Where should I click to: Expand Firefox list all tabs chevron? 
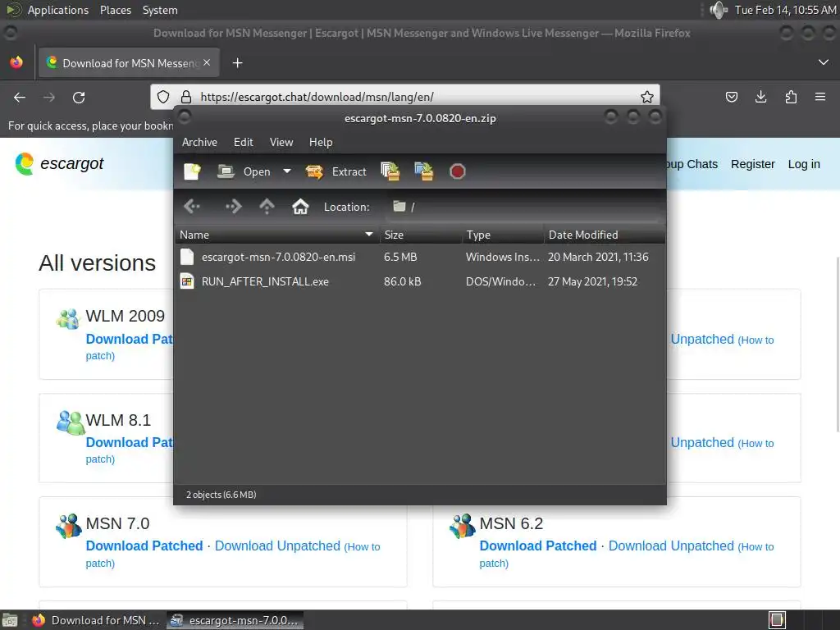824,62
